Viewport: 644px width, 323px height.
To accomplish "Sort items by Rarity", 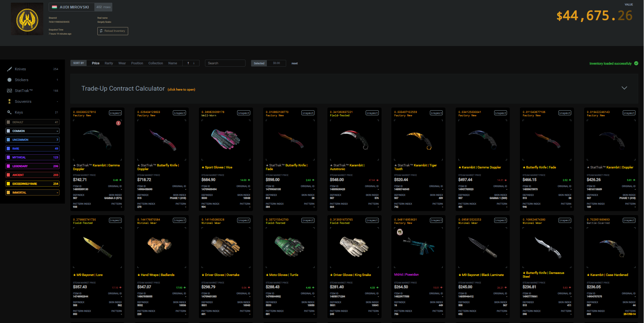I will point(109,63).
